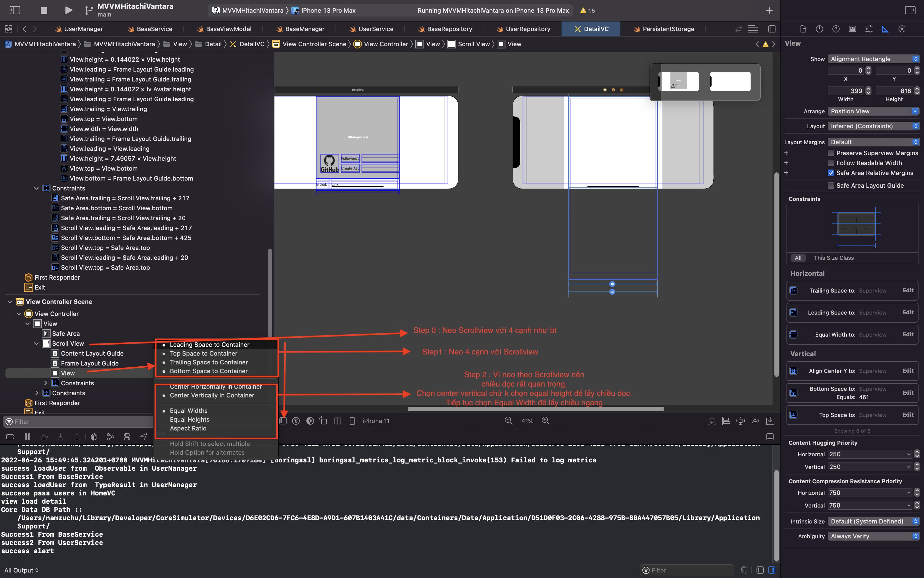Open the Library with plus button

coord(769,10)
